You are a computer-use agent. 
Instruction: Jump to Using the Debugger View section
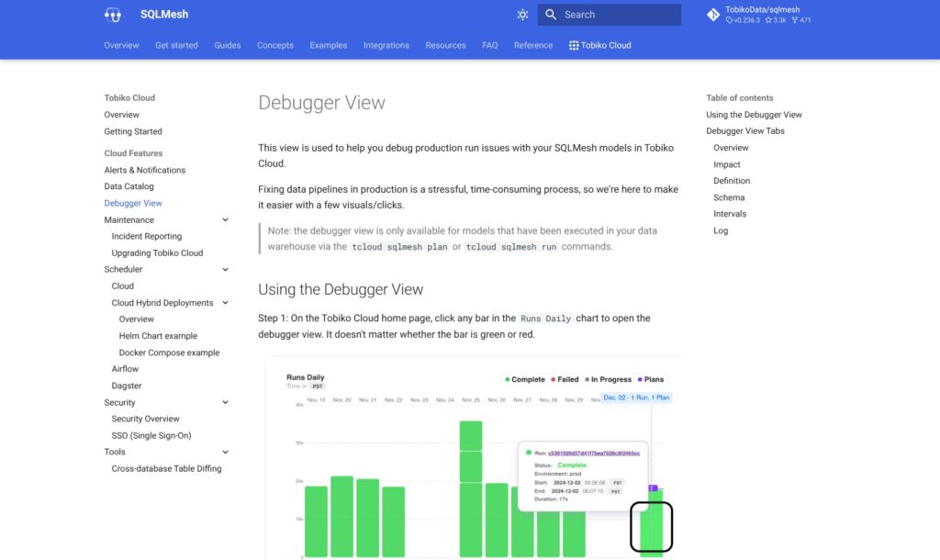[754, 115]
